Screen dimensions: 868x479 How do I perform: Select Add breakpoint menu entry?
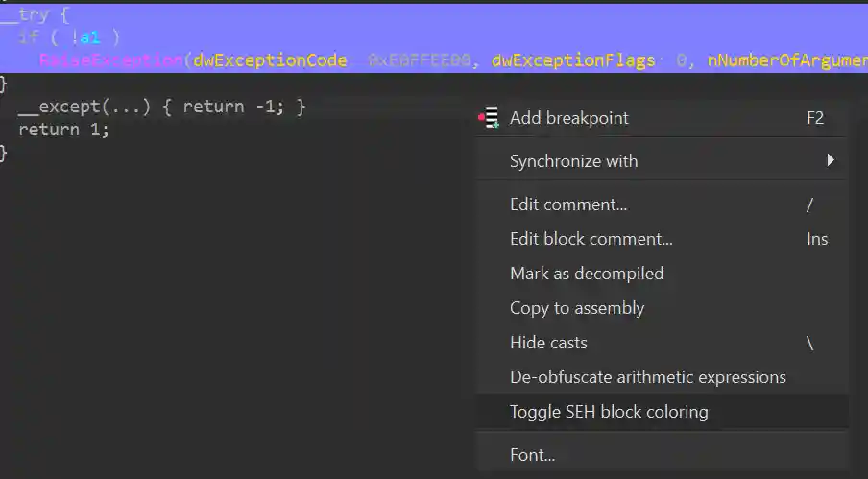coord(568,118)
